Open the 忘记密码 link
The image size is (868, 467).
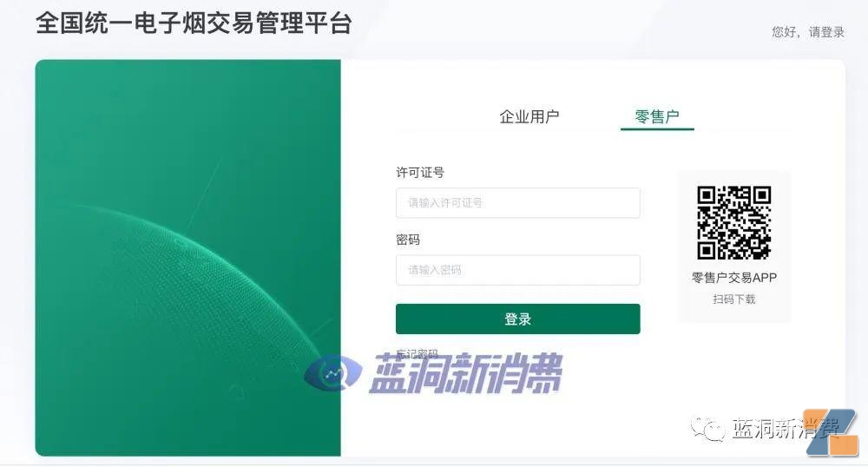coord(417,353)
